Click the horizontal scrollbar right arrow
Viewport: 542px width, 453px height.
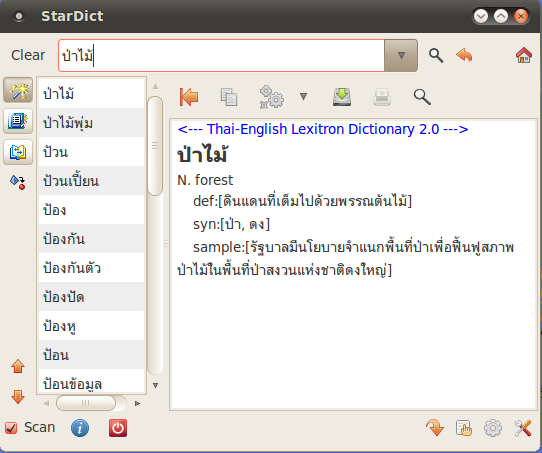coord(137,403)
